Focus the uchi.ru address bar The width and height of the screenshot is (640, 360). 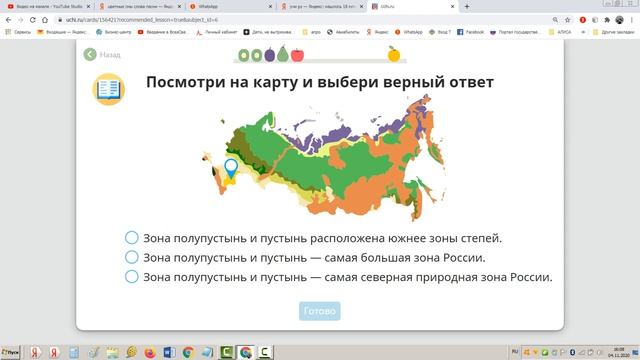tap(302, 20)
